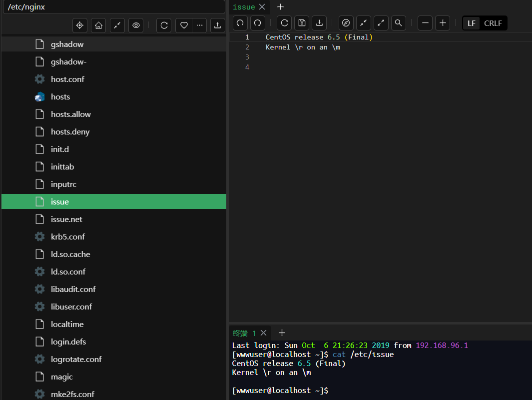Click editor line 1 CentOS release text
The height and width of the screenshot is (400, 532).
(x=319, y=37)
